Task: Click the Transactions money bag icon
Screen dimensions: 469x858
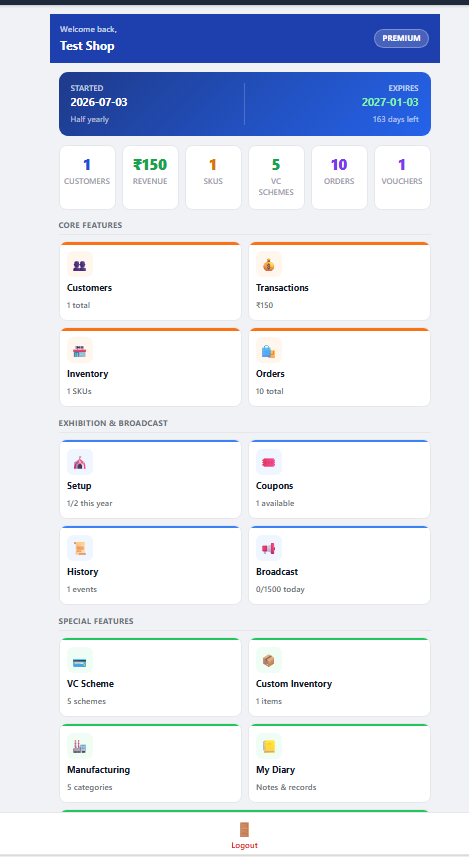Action: [269, 265]
